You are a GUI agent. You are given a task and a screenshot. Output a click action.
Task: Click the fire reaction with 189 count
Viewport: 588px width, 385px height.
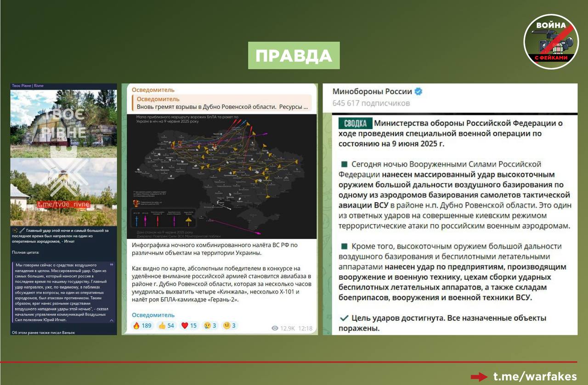click(142, 326)
